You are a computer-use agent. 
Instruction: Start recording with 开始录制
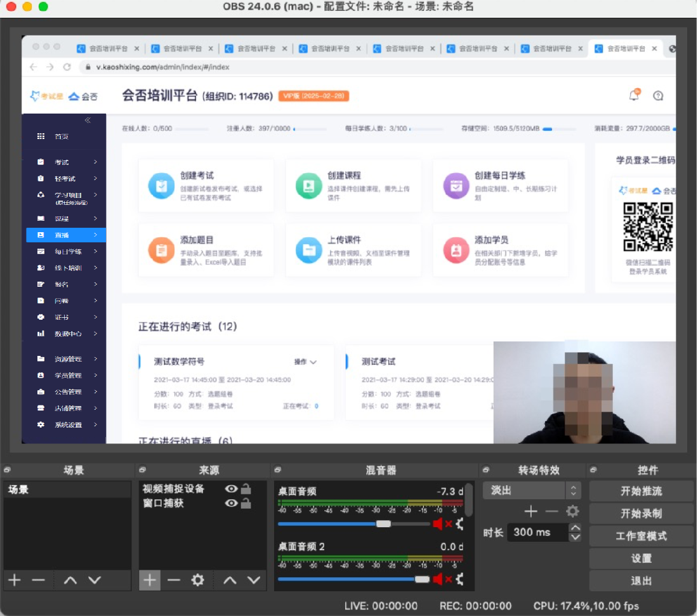tap(641, 513)
